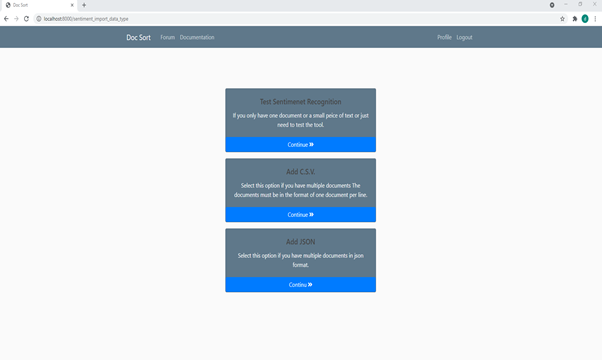Open the Doc Sort brand home link

click(x=138, y=37)
